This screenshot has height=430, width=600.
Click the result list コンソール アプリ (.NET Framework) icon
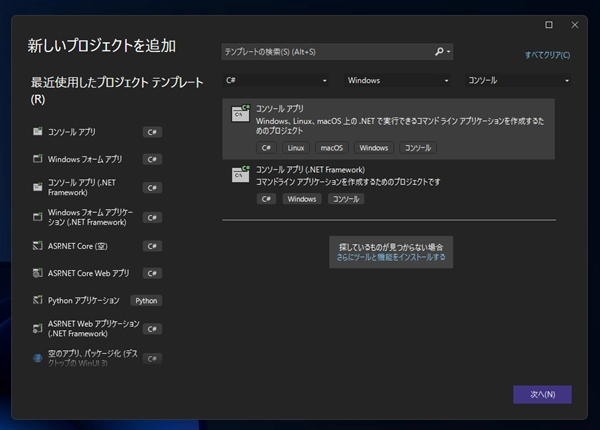click(x=241, y=174)
